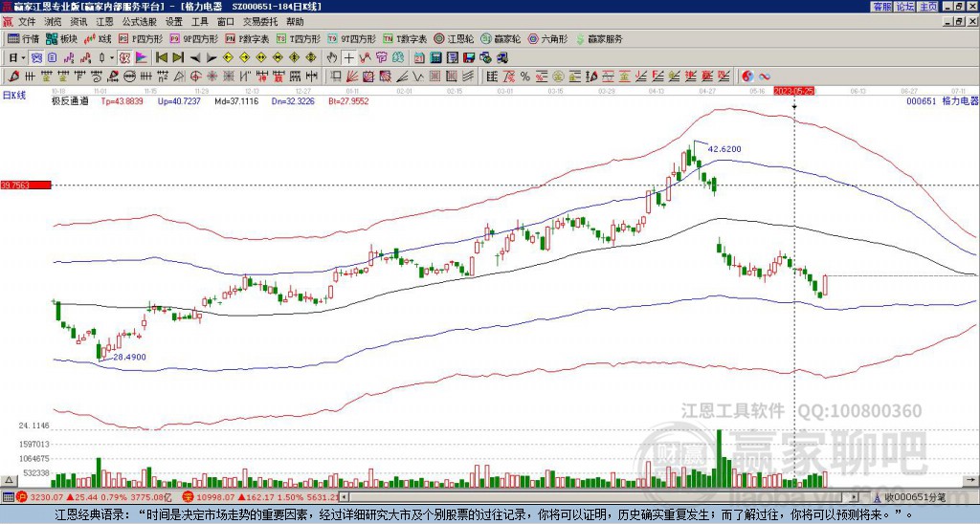Image resolution: width=980 pixels, height=524 pixels.
Task: Open the P四方形 tool
Action: click(x=140, y=38)
